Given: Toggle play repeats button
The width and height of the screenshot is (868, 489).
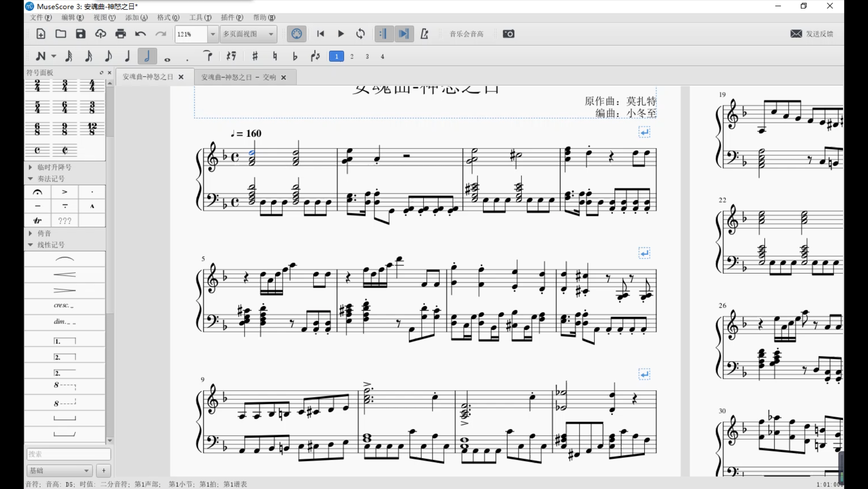Looking at the screenshot, I should (x=383, y=34).
